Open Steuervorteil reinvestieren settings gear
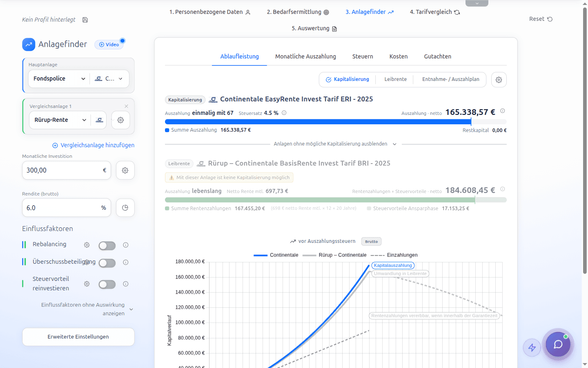The width and height of the screenshot is (588, 368). click(x=87, y=284)
